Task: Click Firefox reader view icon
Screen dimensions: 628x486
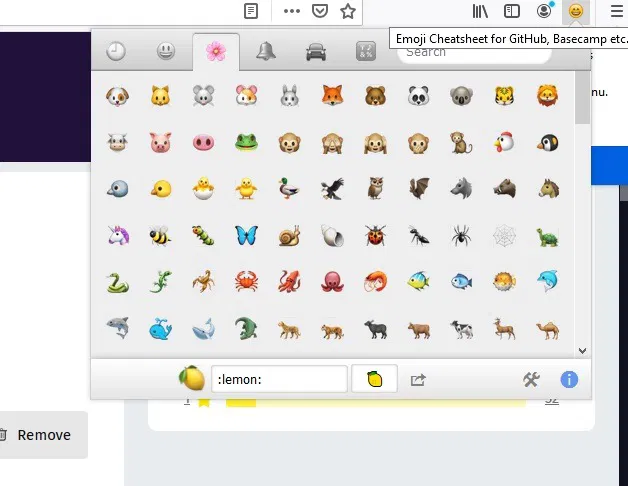Action: [x=251, y=11]
